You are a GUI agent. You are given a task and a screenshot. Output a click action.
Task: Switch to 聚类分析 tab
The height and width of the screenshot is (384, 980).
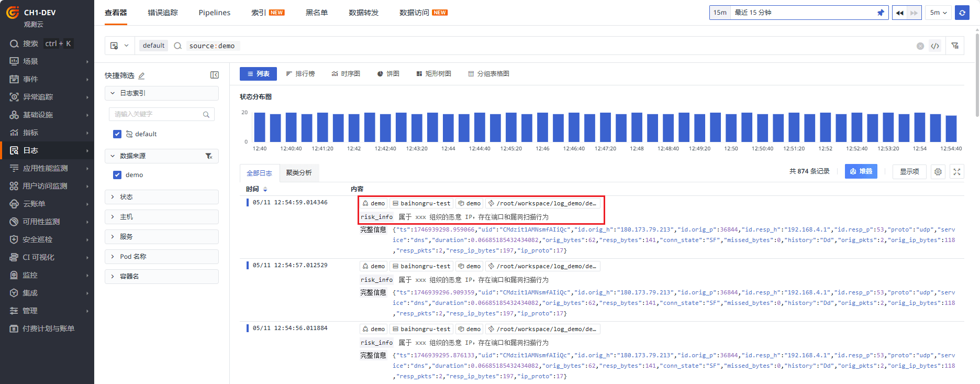(x=299, y=173)
